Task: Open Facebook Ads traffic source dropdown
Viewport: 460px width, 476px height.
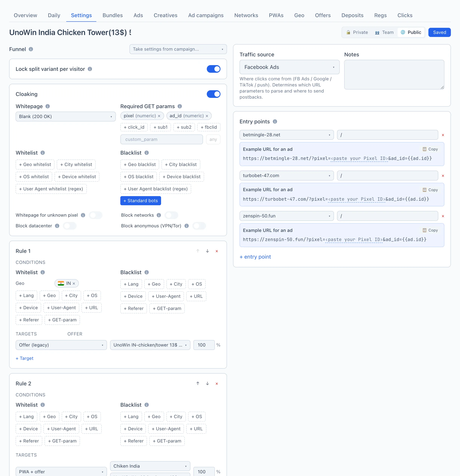Action: pyautogui.click(x=290, y=67)
